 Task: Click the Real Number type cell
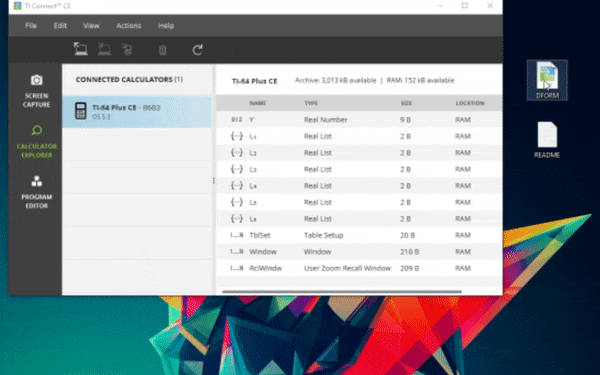point(326,120)
